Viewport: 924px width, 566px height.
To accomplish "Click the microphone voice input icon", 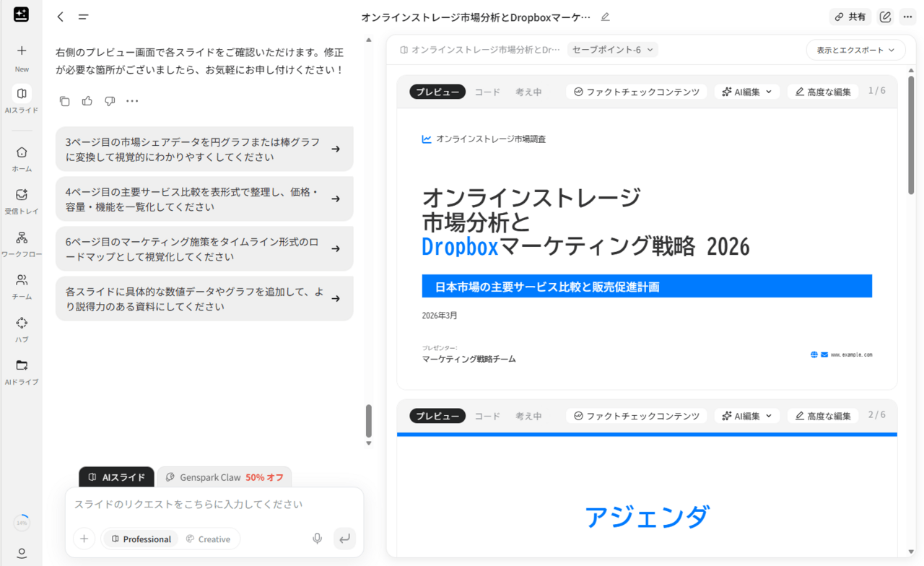I will point(317,539).
